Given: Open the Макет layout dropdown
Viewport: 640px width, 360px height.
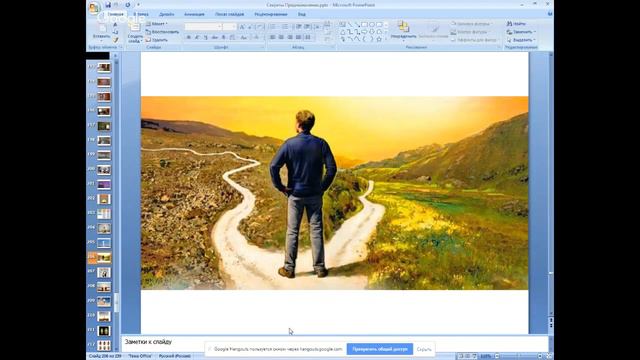Looking at the screenshot, I should pyautogui.click(x=157, y=24).
